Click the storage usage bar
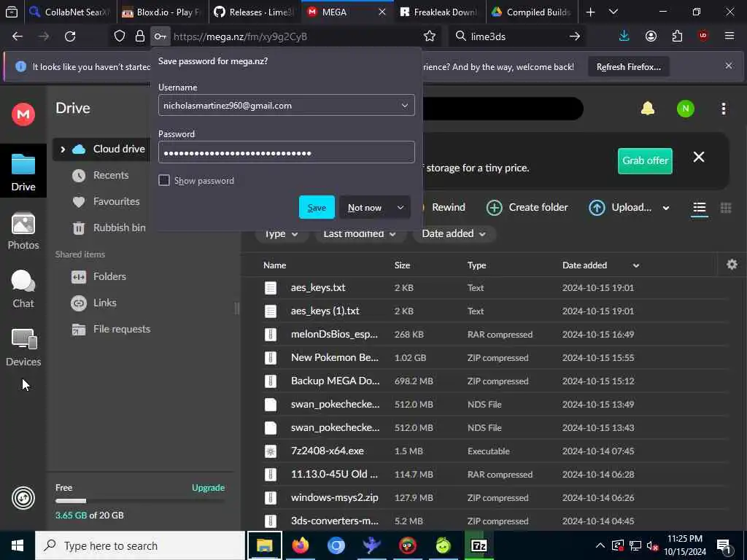The image size is (747, 560). (139, 501)
